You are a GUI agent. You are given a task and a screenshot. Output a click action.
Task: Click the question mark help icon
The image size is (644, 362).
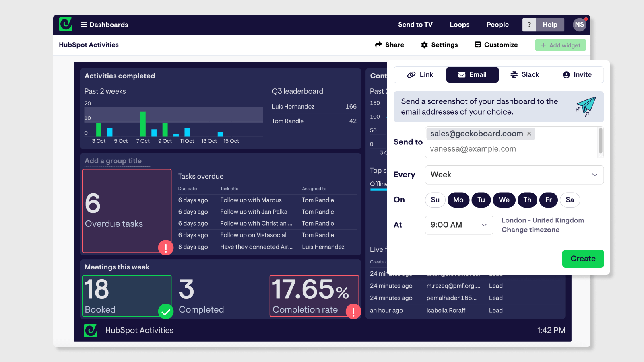tap(529, 25)
